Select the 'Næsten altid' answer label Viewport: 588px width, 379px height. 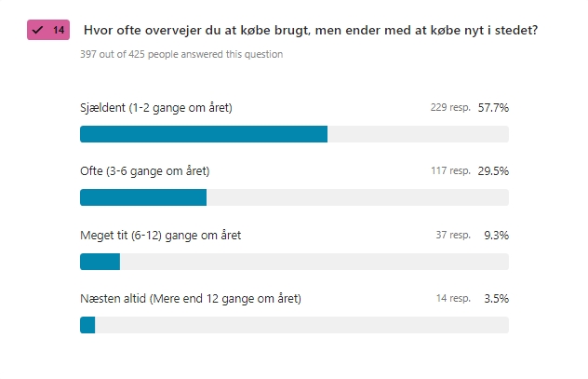(191, 299)
